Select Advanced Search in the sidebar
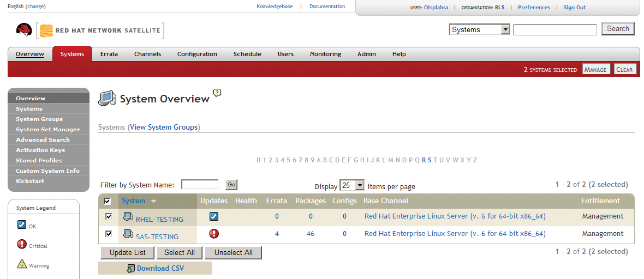Viewport: 644px width, 279px height. (x=49, y=139)
